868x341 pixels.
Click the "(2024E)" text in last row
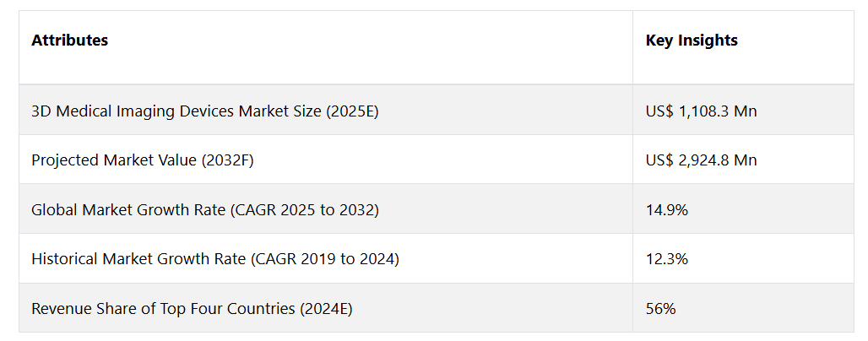click(326, 308)
